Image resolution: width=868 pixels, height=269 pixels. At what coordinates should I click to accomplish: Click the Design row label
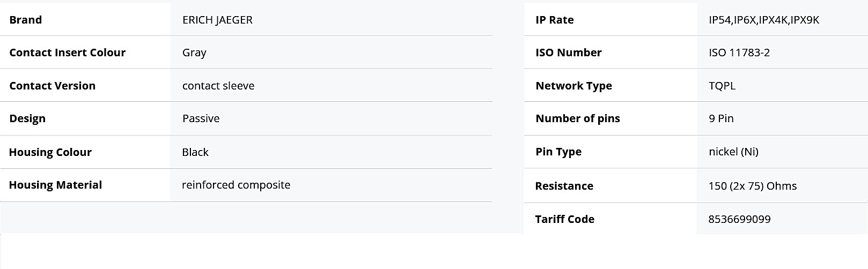27,118
